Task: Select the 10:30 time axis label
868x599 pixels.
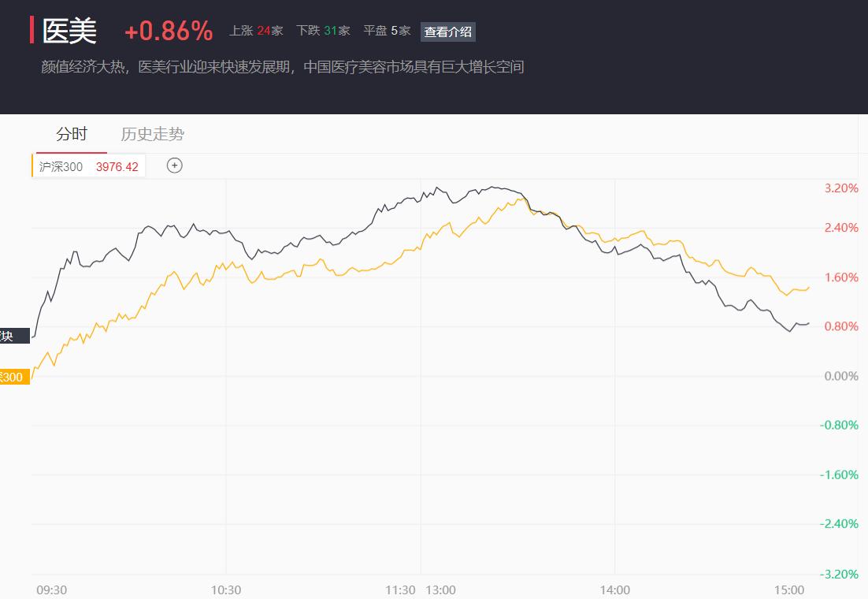Action: (226, 590)
